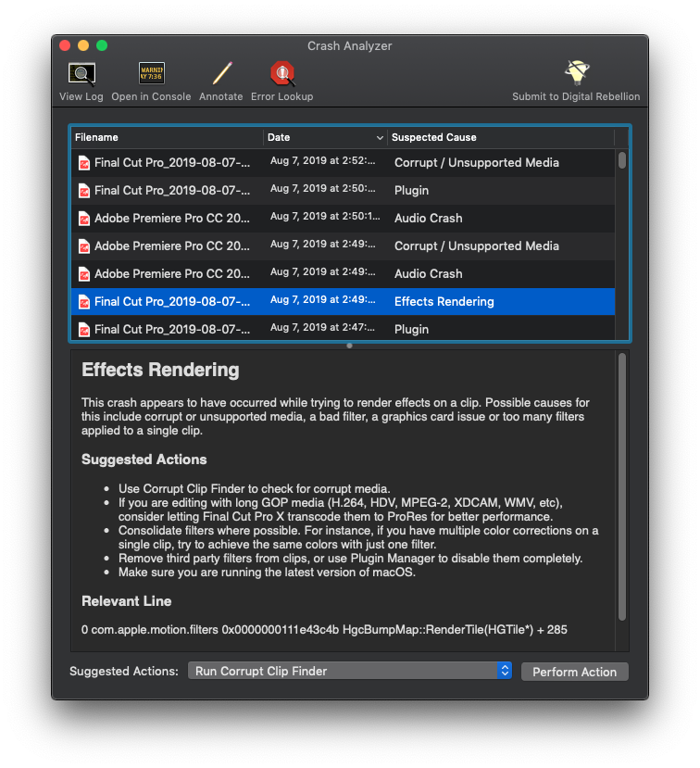
Task: Click the split pane divider handle dot
Action: point(349,346)
